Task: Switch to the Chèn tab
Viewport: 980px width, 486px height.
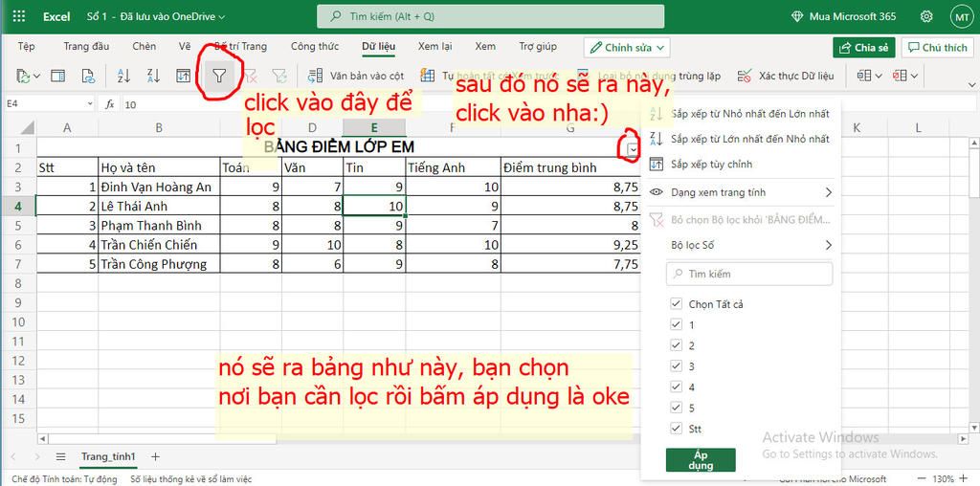Action: coord(144,46)
